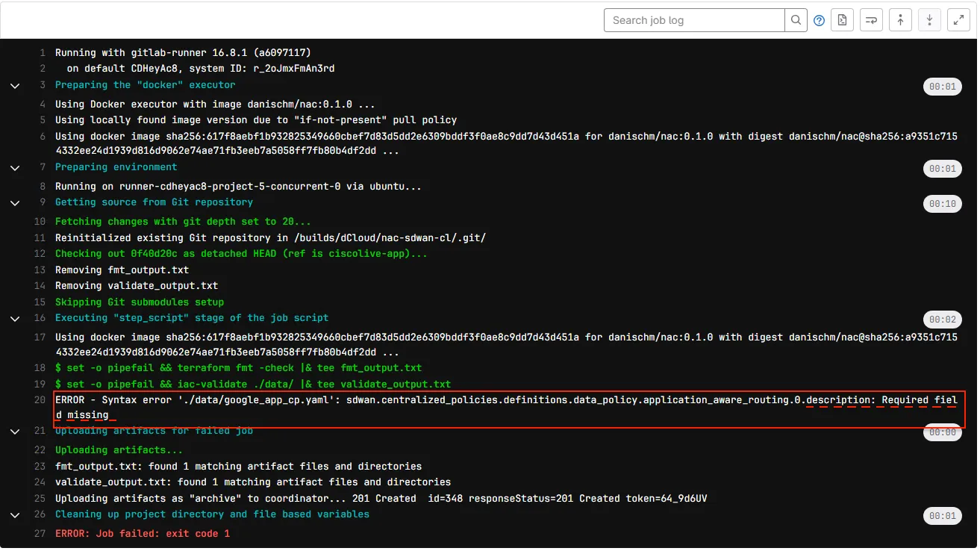Open the job log help popover
The height and width of the screenshot is (551, 980).
tap(819, 20)
